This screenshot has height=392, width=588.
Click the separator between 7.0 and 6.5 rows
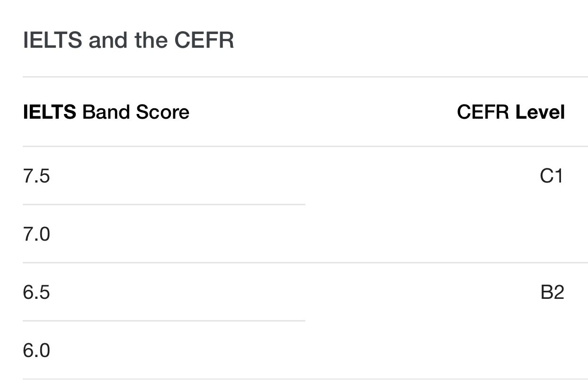(305, 262)
